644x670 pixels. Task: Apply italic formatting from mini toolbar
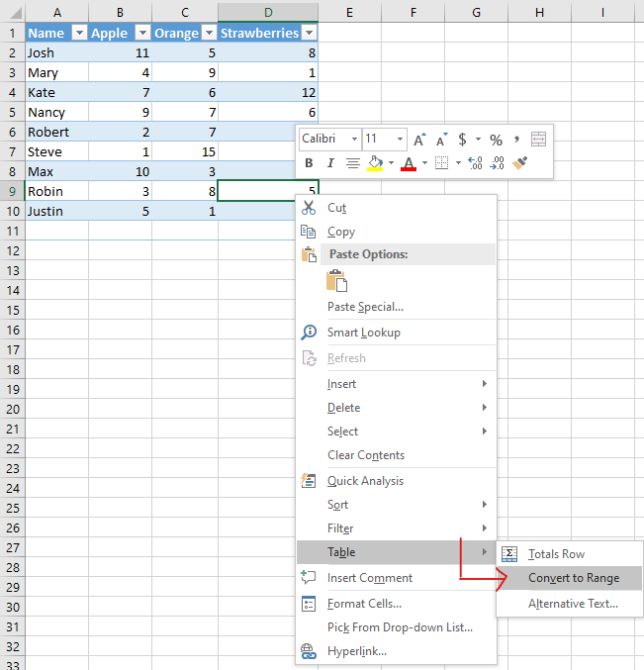330,163
